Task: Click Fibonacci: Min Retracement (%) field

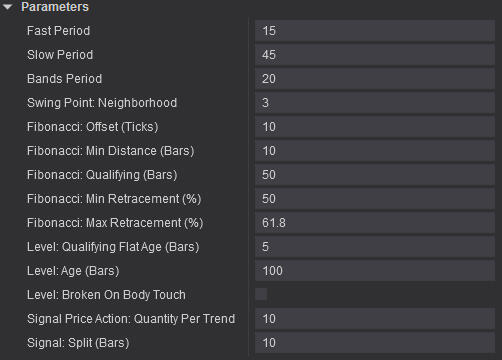Action: [375, 199]
